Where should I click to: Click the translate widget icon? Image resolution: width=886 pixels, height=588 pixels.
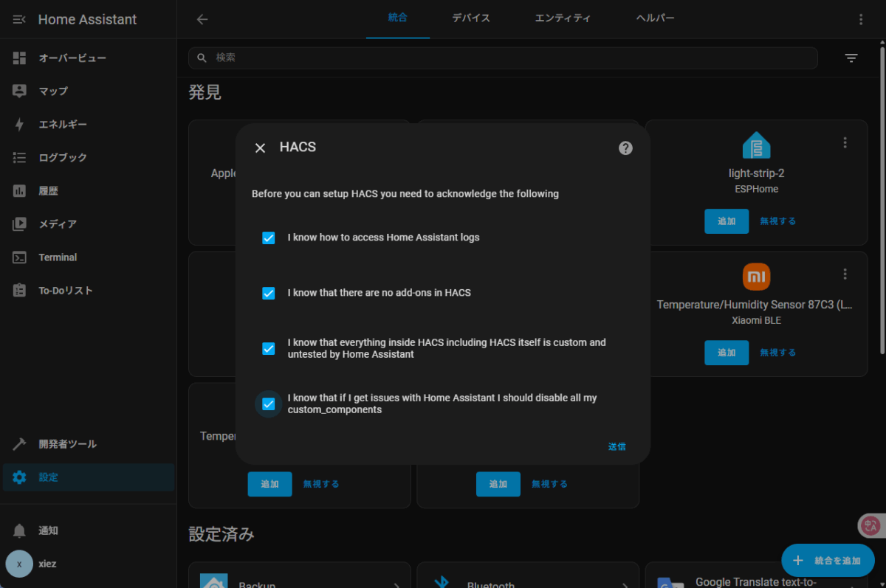tap(871, 526)
